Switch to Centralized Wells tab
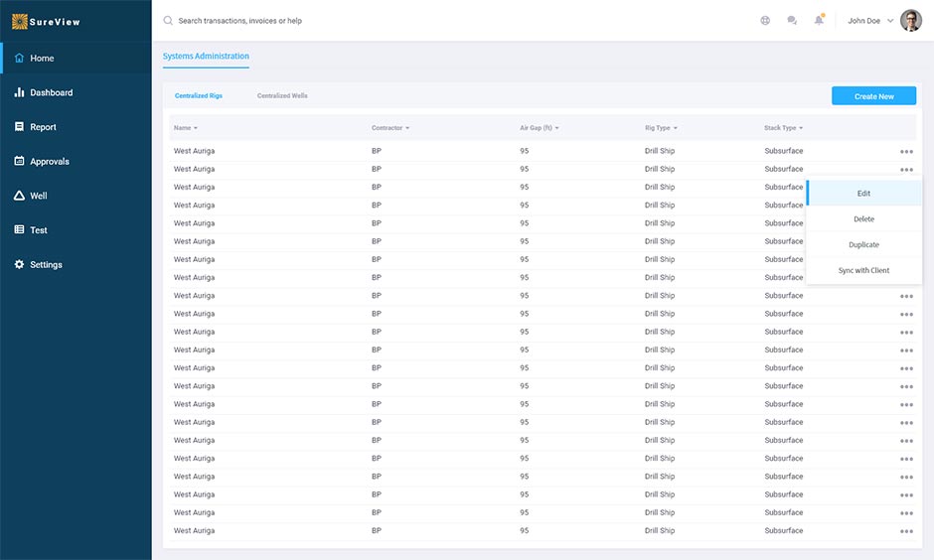The height and width of the screenshot is (560, 934). click(282, 96)
